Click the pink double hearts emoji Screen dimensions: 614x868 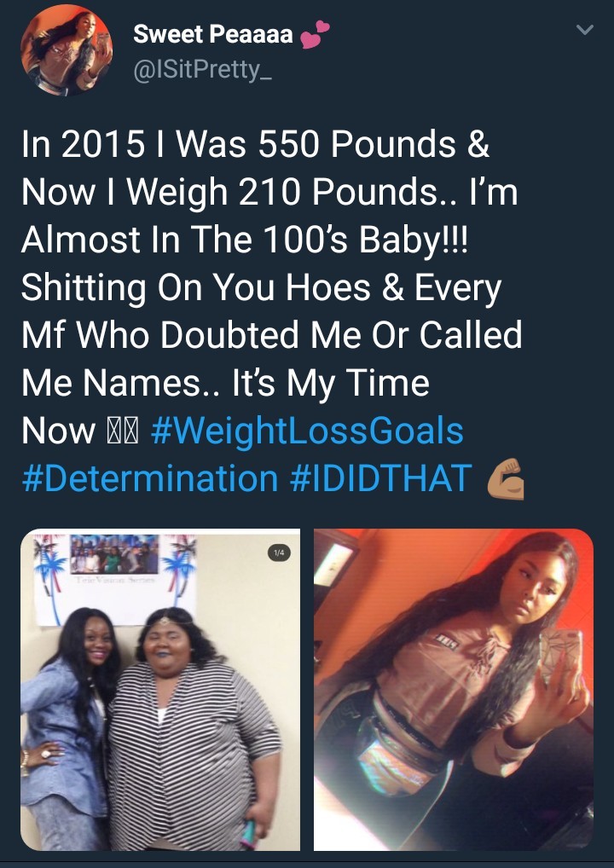click(315, 34)
